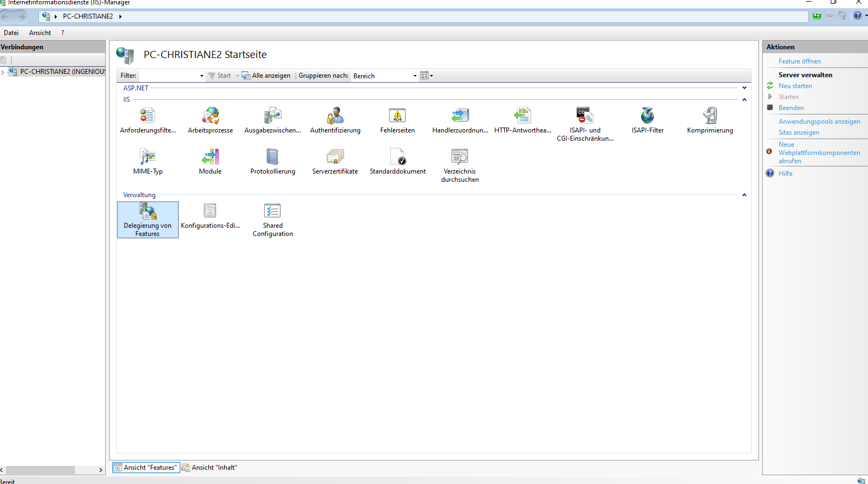The width and height of the screenshot is (868, 484).
Task: Select Delegierung von Features icon
Action: [x=147, y=220]
